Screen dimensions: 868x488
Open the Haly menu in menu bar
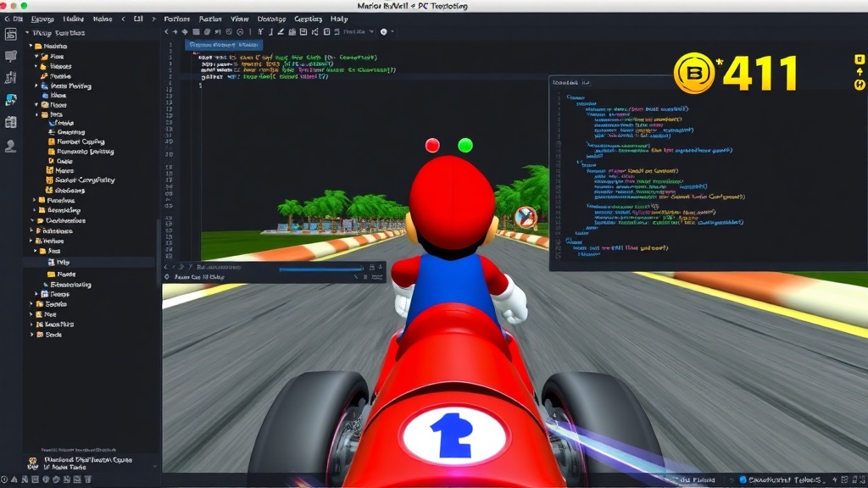[339, 19]
